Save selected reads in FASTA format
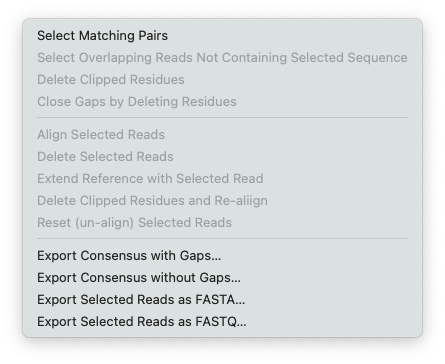The image size is (445, 364). click(x=222, y=300)
